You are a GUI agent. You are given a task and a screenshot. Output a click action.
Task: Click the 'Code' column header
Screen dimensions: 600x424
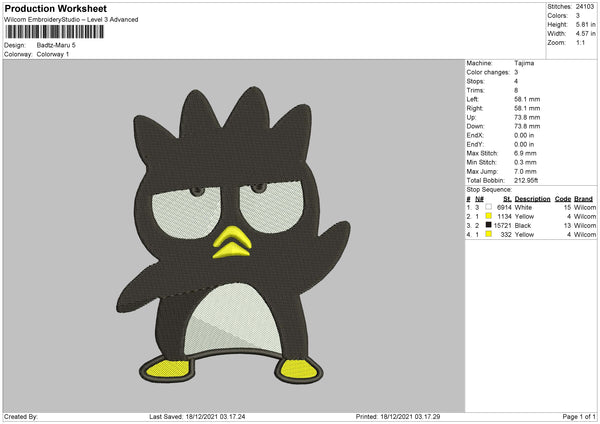(563, 199)
